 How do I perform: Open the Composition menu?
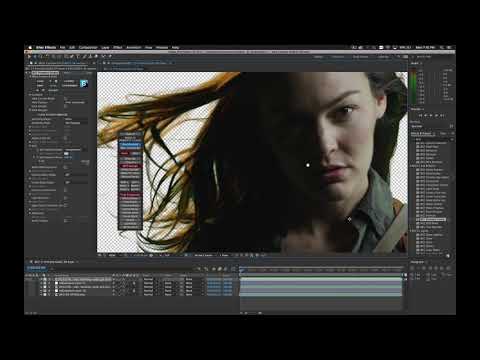click(88, 47)
